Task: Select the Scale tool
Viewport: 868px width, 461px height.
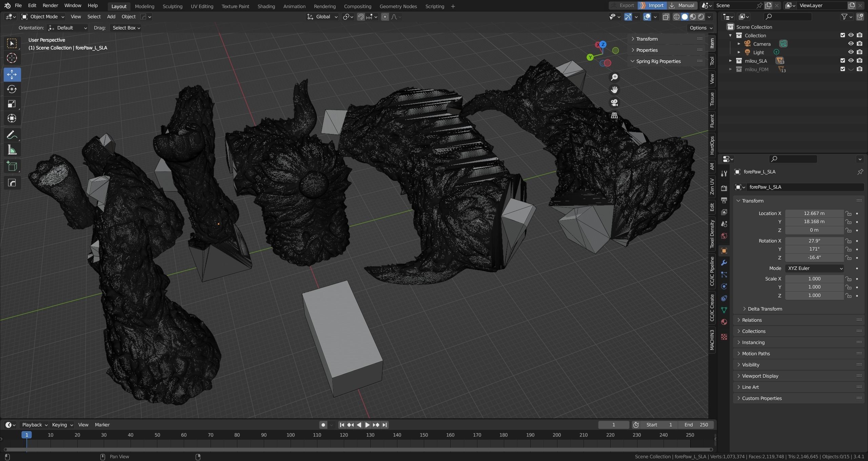Action: click(12, 104)
